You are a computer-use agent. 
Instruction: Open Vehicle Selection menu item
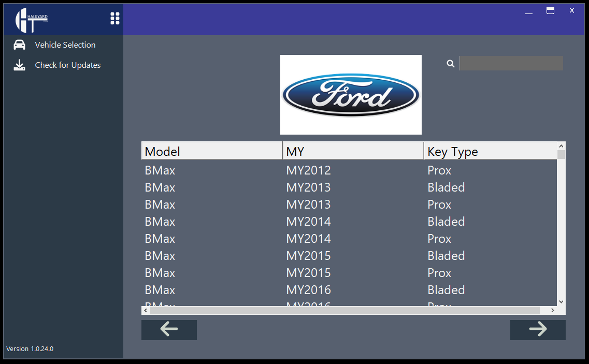[x=65, y=45]
